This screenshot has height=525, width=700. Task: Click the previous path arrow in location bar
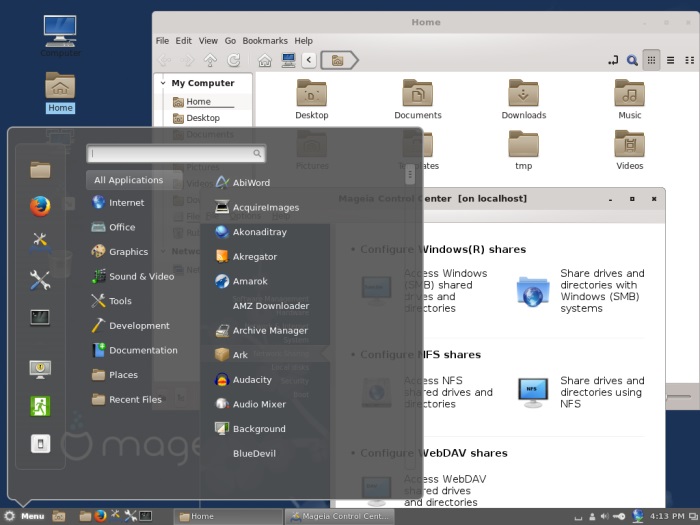[x=309, y=60]
